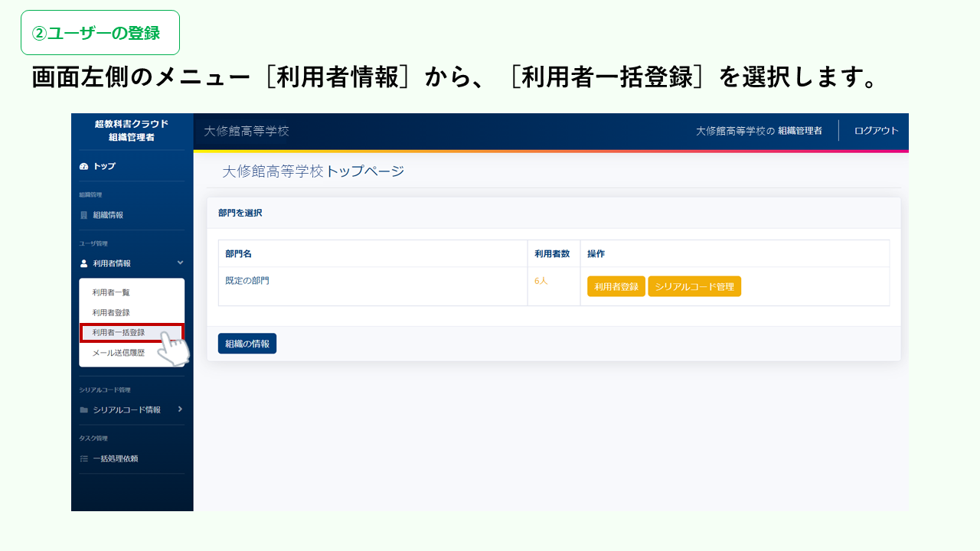Open the 既定の部門 link
The width and height of the screenshot is (980, 551).
click(x=247, y=281)
